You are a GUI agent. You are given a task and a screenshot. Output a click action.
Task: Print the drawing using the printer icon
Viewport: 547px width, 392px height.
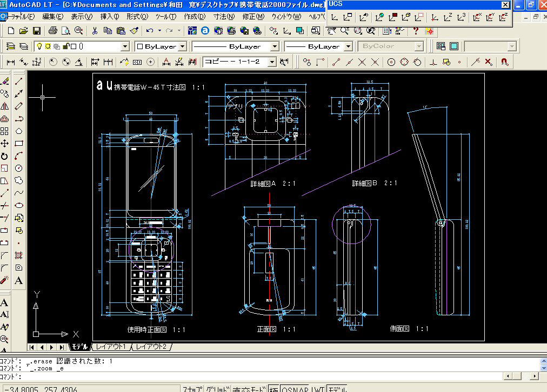point(52,31)
